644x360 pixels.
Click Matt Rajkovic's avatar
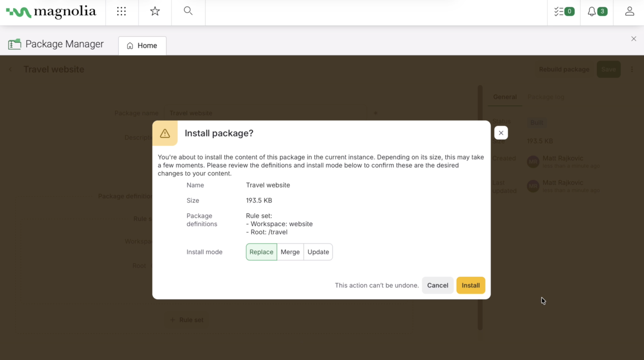(533, 162)
